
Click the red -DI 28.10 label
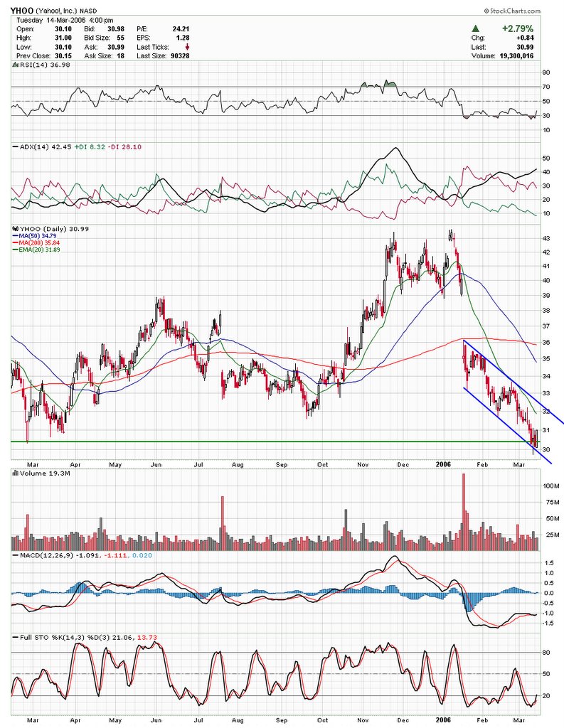124,147
